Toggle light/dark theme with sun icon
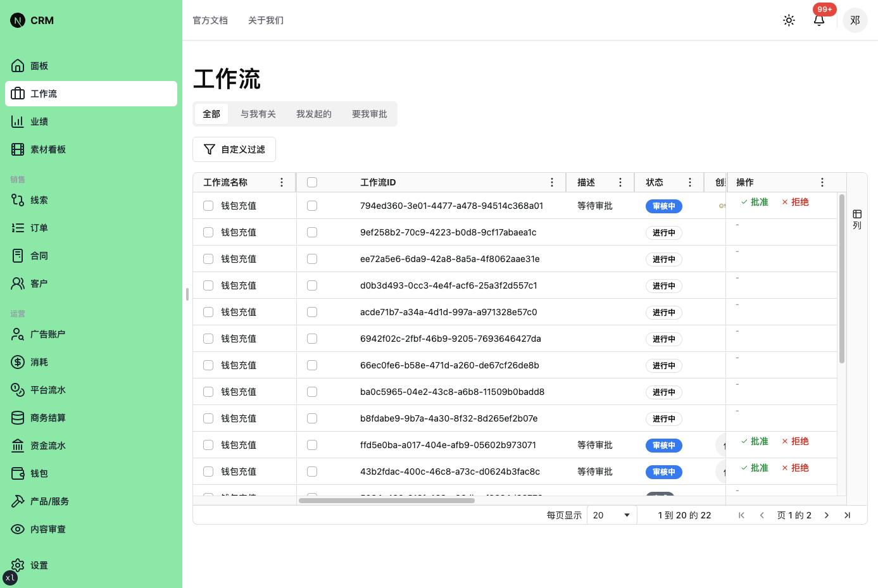 click(789, 20)
